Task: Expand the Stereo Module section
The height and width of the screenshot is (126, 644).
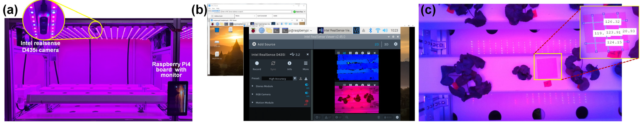Action: [253, 86]
